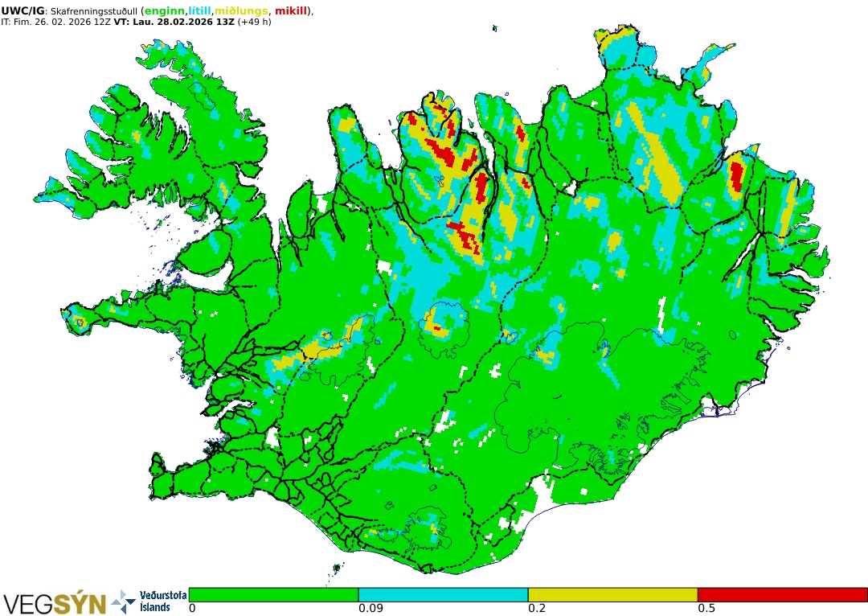Click the cyan word 'lítill'
Viewport: 868px width, 616px height.
[x=200, y=11]
